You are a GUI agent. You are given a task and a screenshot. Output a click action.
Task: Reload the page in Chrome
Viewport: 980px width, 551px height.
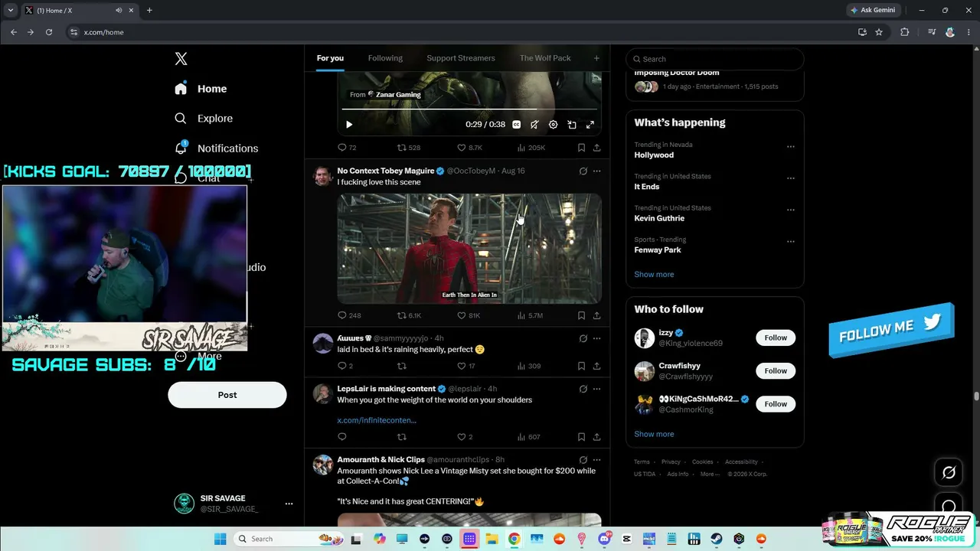pyautogui.click(x=49, y=32)
